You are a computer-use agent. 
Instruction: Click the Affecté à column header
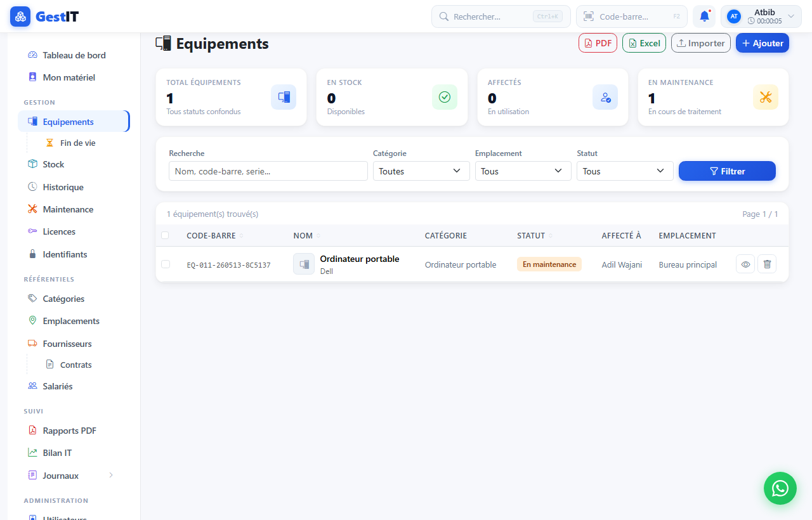[x=622, y=236]
